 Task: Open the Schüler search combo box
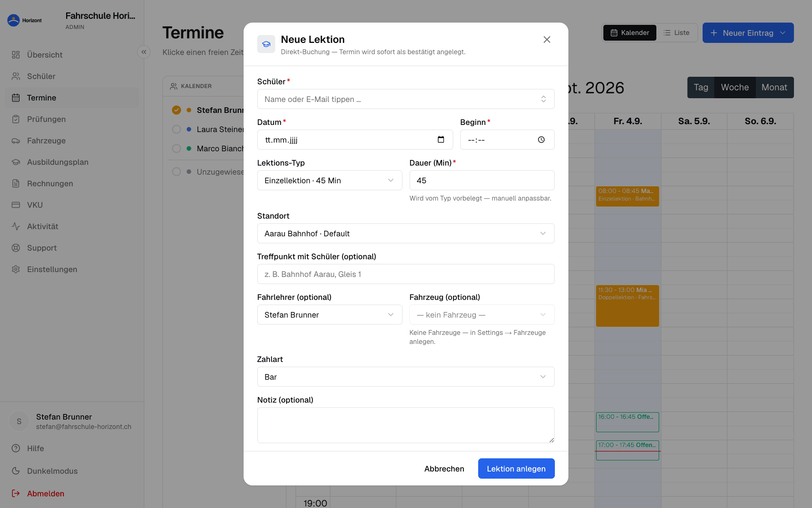406,99
